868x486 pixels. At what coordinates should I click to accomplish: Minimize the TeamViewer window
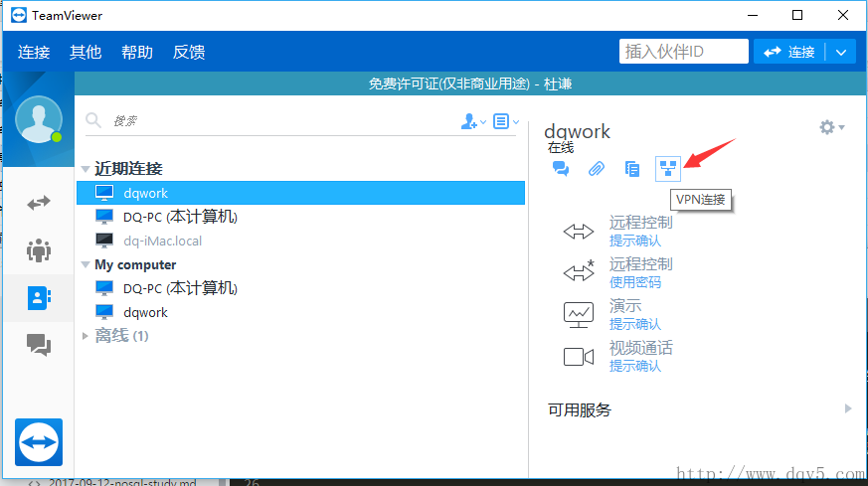click(753, 16)
